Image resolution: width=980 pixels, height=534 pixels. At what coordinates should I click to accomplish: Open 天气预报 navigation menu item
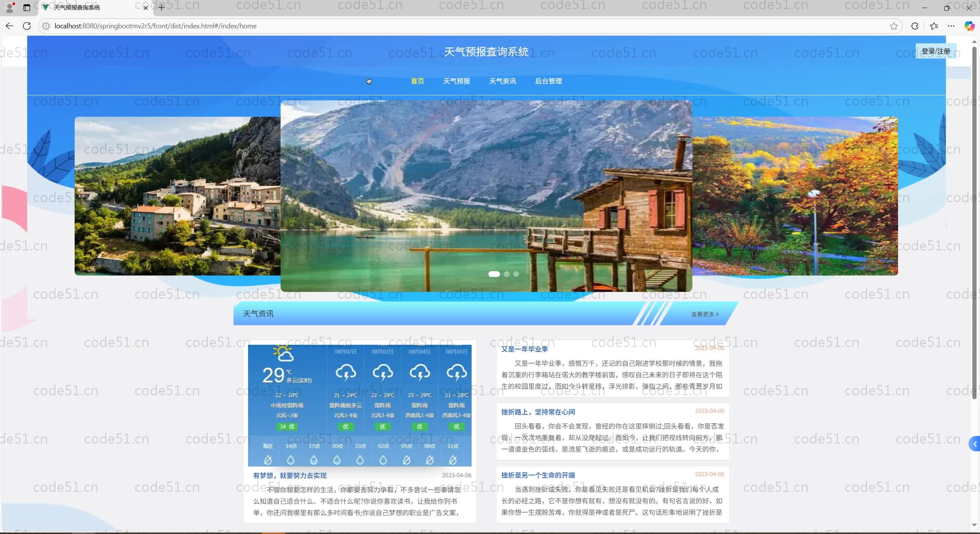coord(456,81)
